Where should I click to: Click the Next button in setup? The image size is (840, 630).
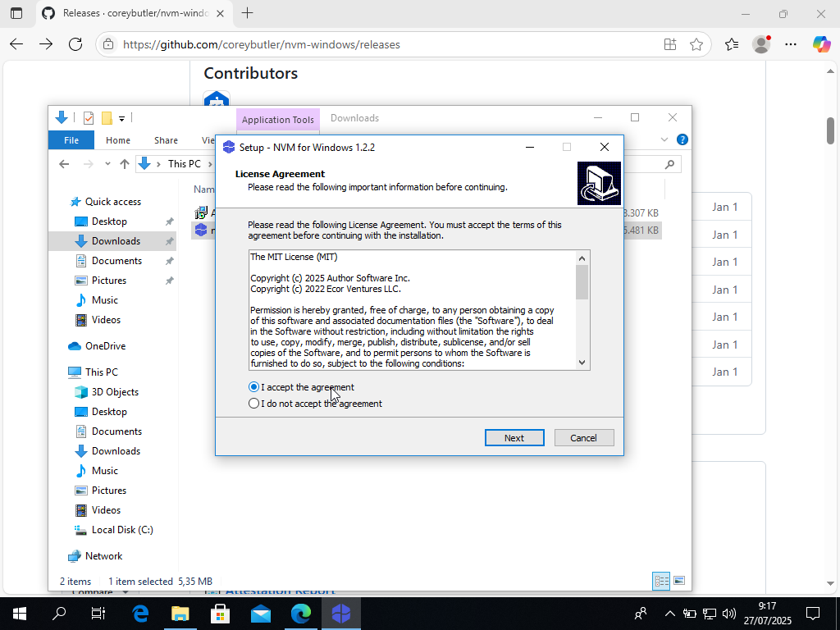pyautogui.click(x=514, y=438)
